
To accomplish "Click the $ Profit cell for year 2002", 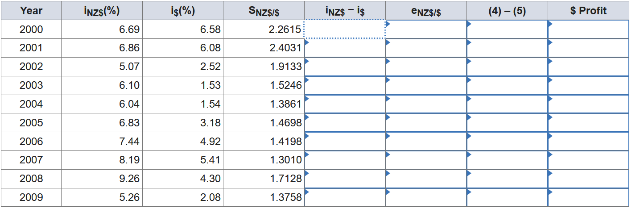I will point(588,67).
